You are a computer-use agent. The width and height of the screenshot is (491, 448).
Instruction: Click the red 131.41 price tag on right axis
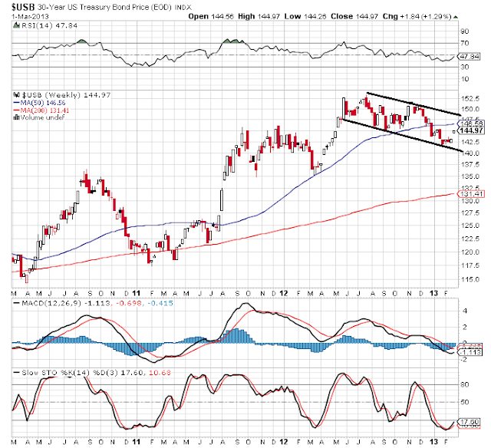click(471, 194)
